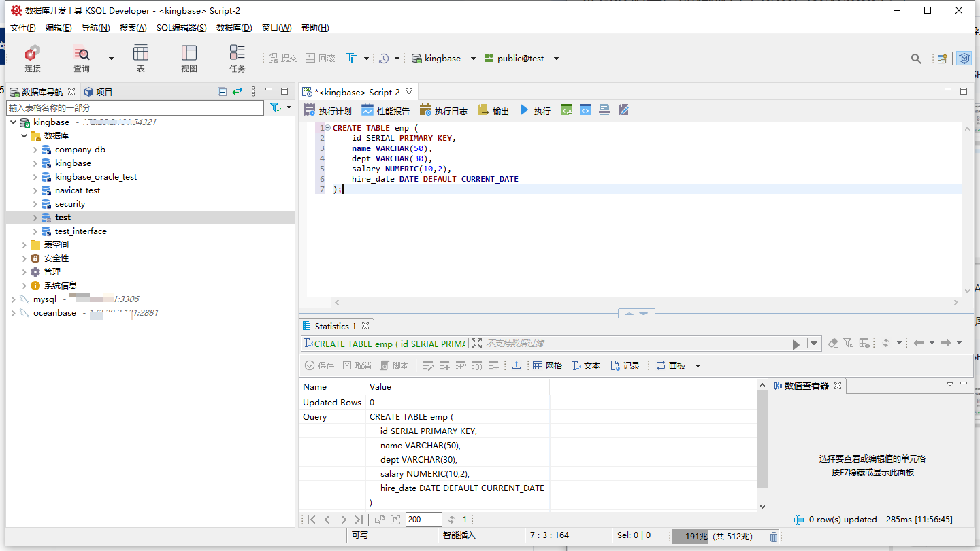Viewport: 980px width, 551px height.
Task: Expand the company_db database node
Action: pyautogui.click(x=35, y=150)
